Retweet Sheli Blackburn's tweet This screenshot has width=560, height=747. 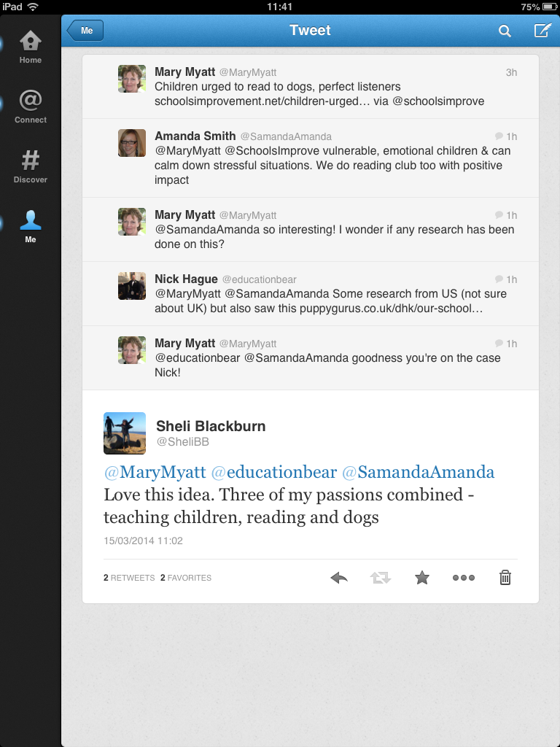point(380,578)
